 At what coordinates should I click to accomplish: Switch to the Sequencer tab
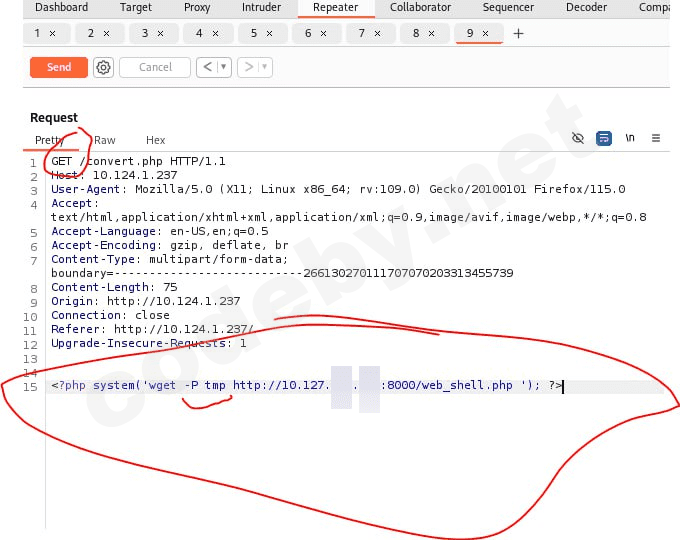[x=508, y=7]
